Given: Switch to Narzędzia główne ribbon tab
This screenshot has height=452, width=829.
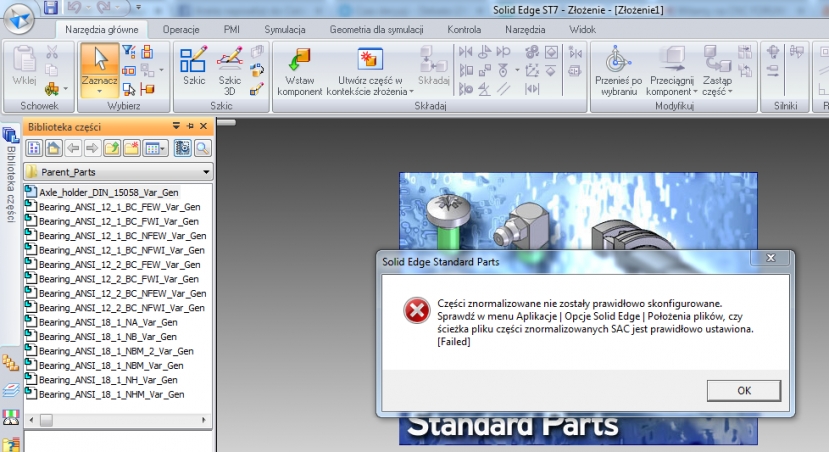Looking at the screenshot, I should [x=102, y=30].
